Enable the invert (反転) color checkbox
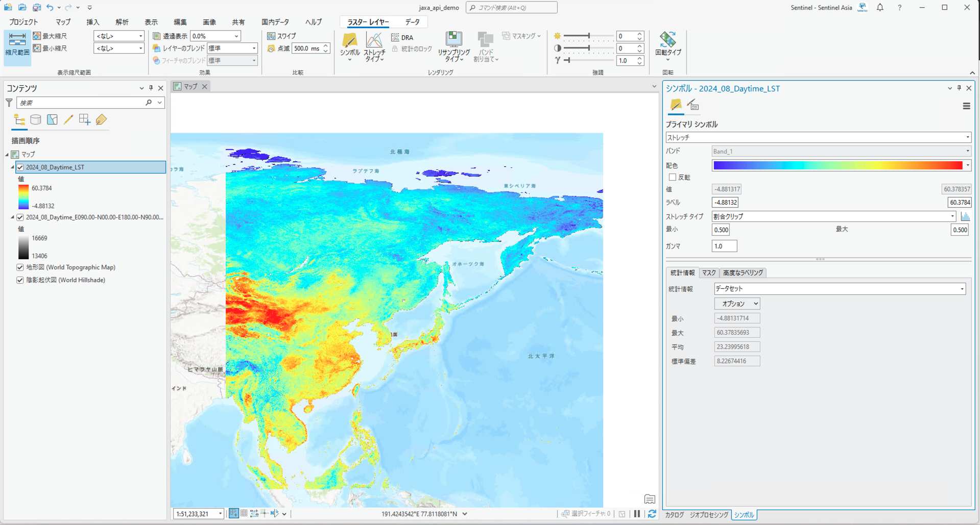980x525 pixels. pyautogui.click(x=673, y=177)
